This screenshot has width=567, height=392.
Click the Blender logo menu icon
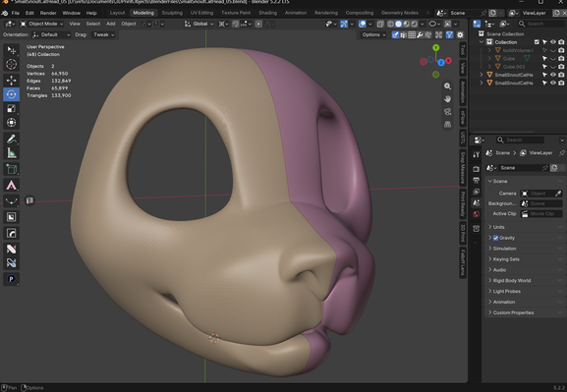click(x=5, y=13)
